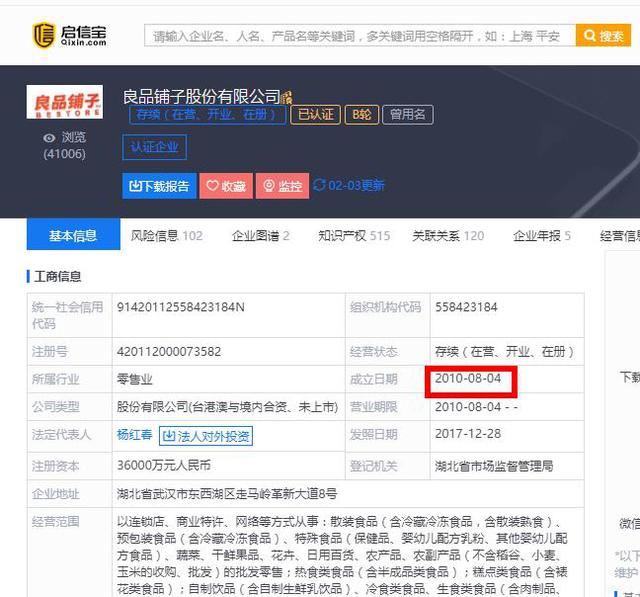The height and width of the screenshot is (597, 640).
Task: Open the 知识产权 515 tab
Action: pos(354,235)
